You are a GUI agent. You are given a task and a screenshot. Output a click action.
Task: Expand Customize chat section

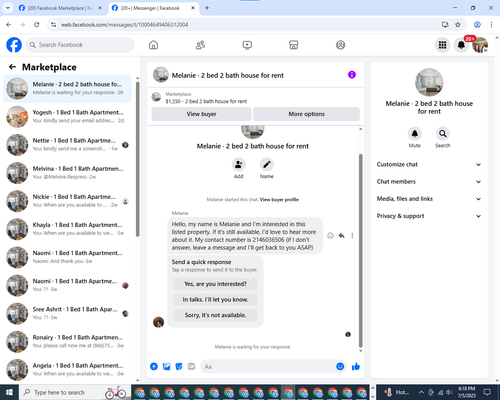point(429,164)
